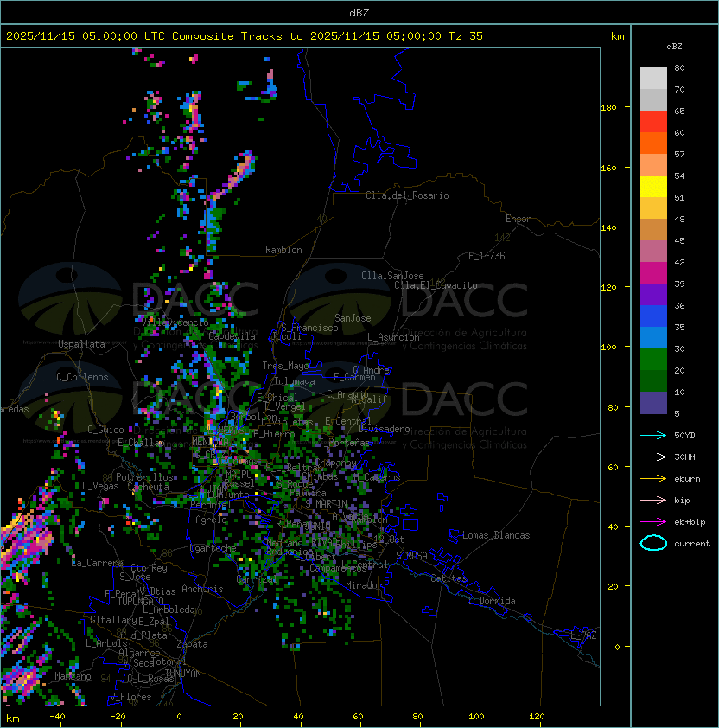Viewport: 719px width, 728px height.
Task: Select the red swatch in dBZ scale
Action: click(653, 122)
